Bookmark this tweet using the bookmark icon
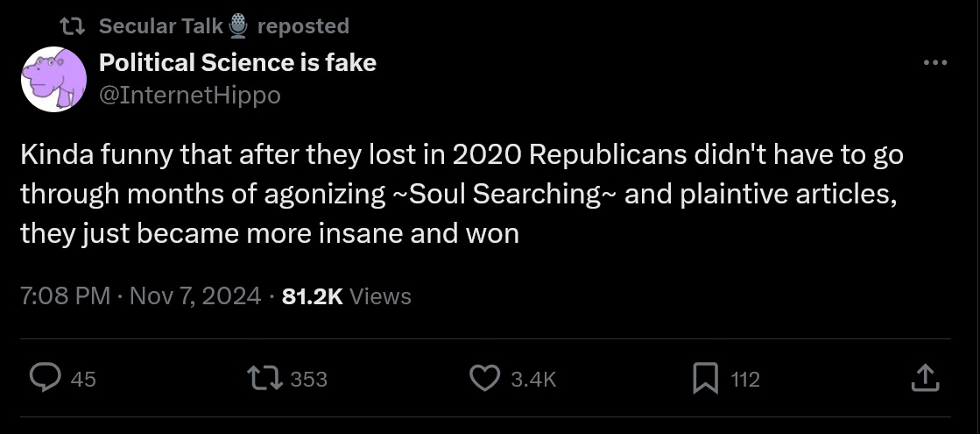 705,378
